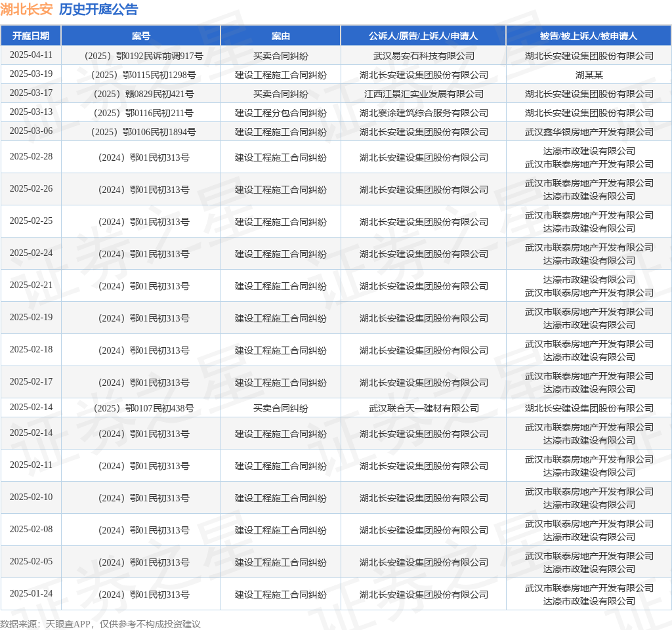Click cause 建设工程分包合同纠纷
672x630 pixels.
pos(281,113)
